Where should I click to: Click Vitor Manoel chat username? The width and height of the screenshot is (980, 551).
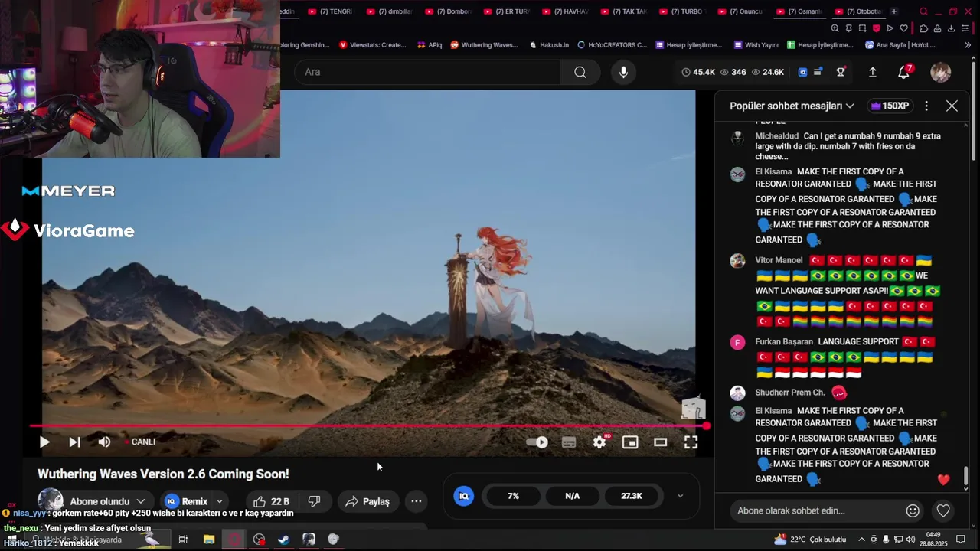coord(779,260)
